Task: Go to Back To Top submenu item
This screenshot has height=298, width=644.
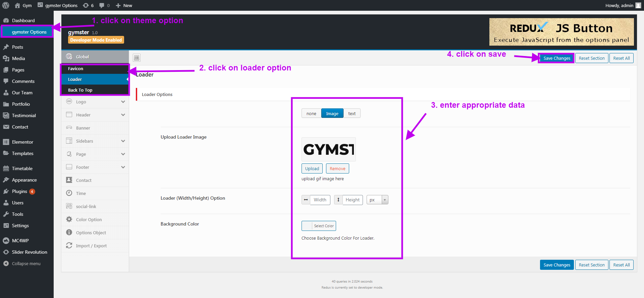Action: click(x=80, y=90)
